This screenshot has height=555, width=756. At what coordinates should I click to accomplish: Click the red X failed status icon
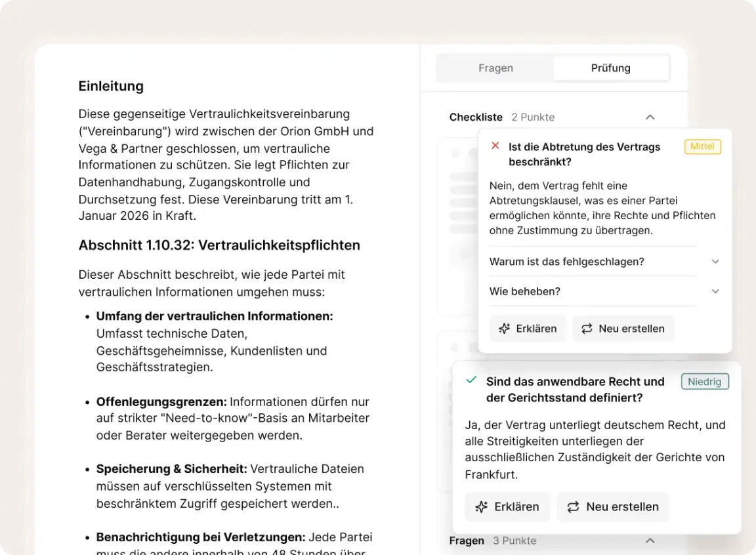pyautogui.click(x=495, y=146)
